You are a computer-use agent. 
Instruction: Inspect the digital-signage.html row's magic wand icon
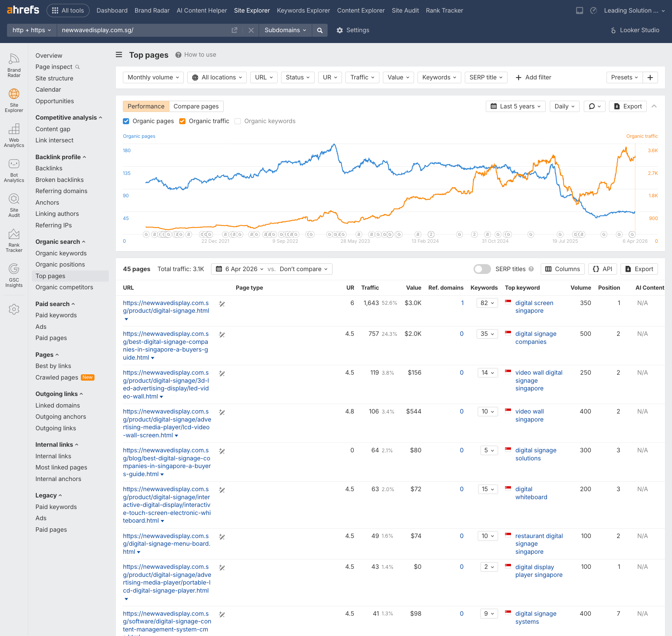(x=222, y=304)
